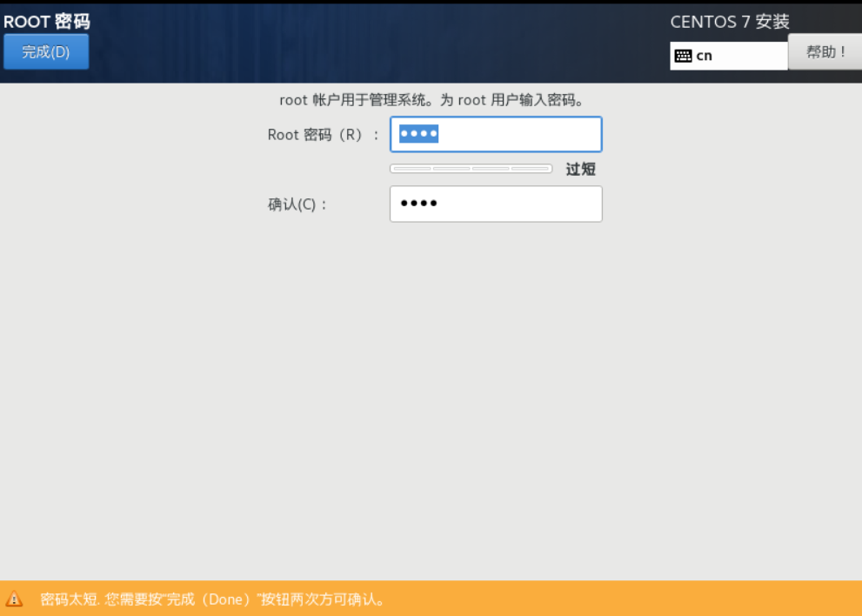Click the 过短 strength label

[x=579, y=169]
